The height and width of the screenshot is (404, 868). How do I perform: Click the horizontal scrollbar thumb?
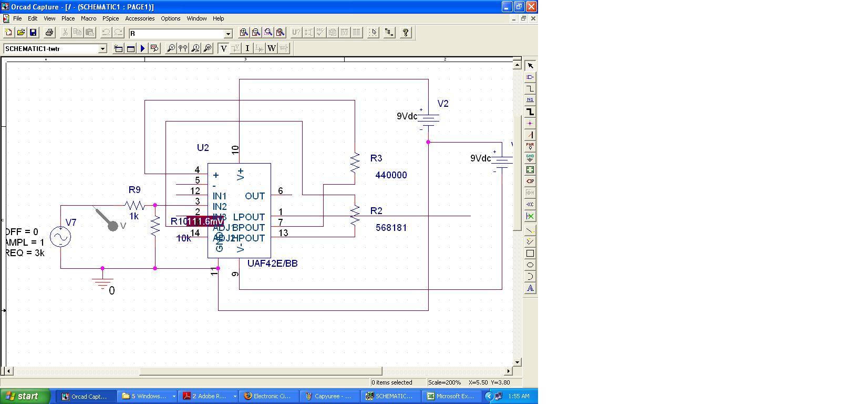pos(261,371)
